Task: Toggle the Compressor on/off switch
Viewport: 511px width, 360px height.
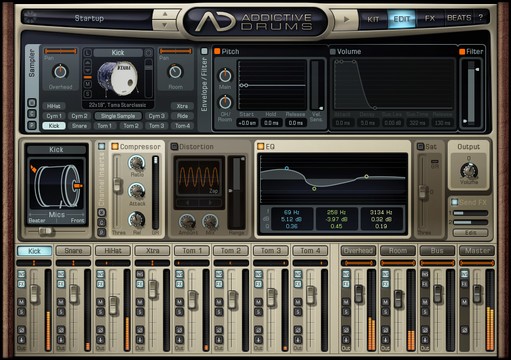Action: (x=115, y=146)
